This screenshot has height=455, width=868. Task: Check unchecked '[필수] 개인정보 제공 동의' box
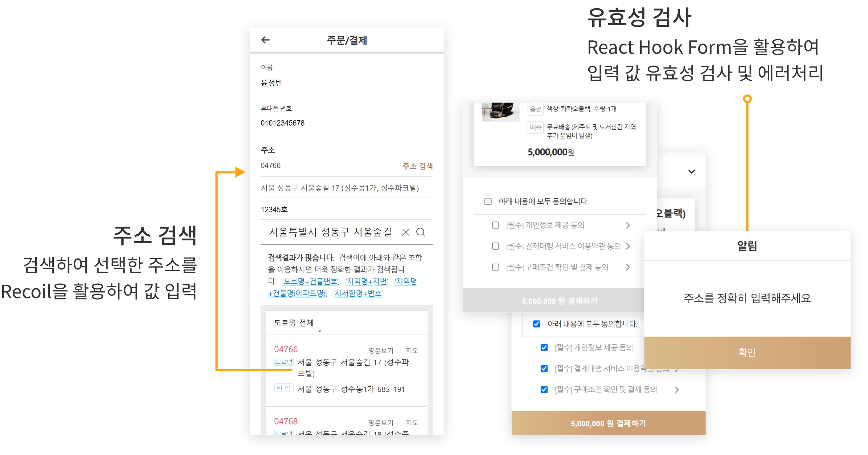click(495, 225)
